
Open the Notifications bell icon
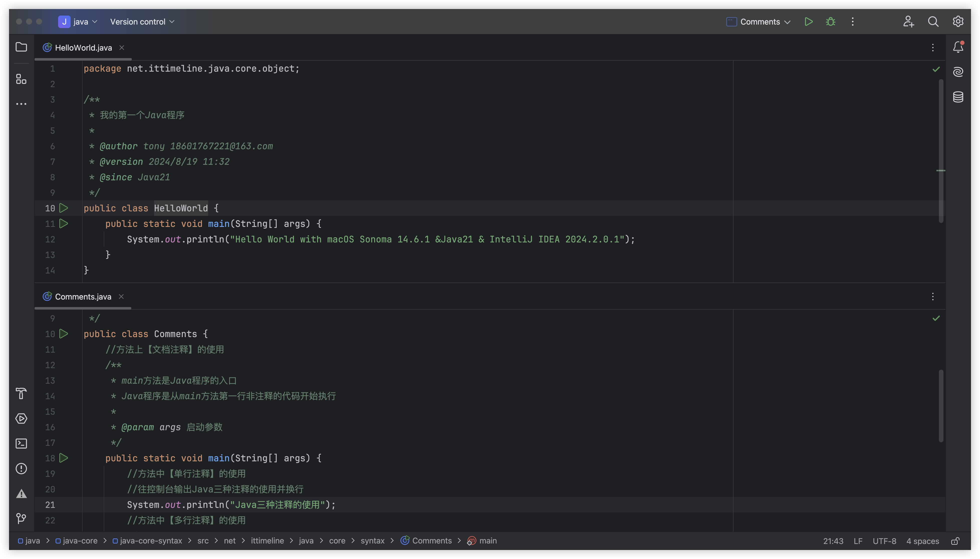(x=958, y=47)
